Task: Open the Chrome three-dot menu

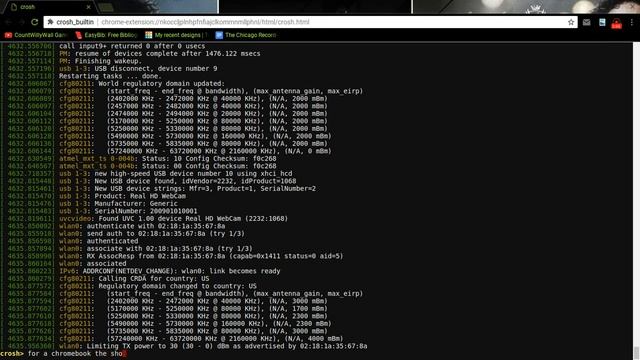Action: [x=632, y=22]
